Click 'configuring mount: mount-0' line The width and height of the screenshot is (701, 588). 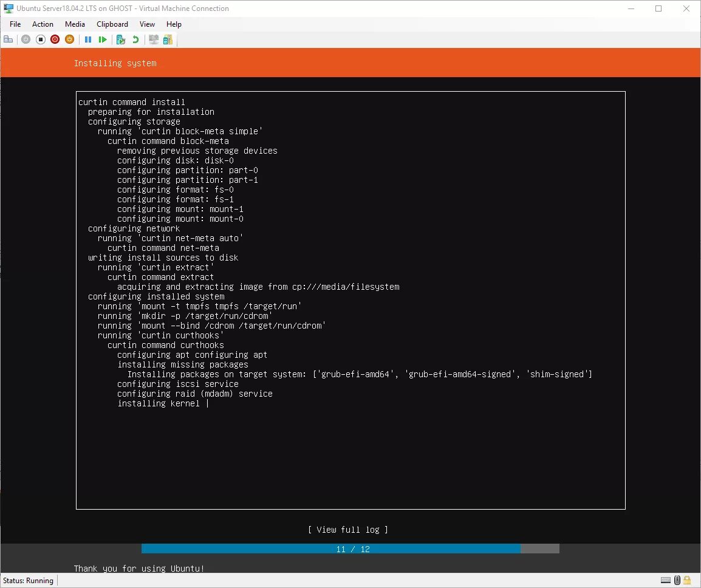pos(180,219)
